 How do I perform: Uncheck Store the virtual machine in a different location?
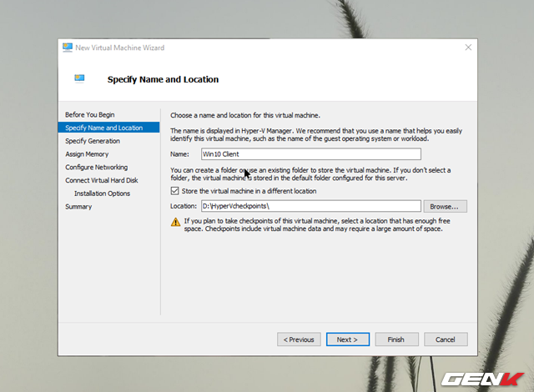click(x=174, y=191)
